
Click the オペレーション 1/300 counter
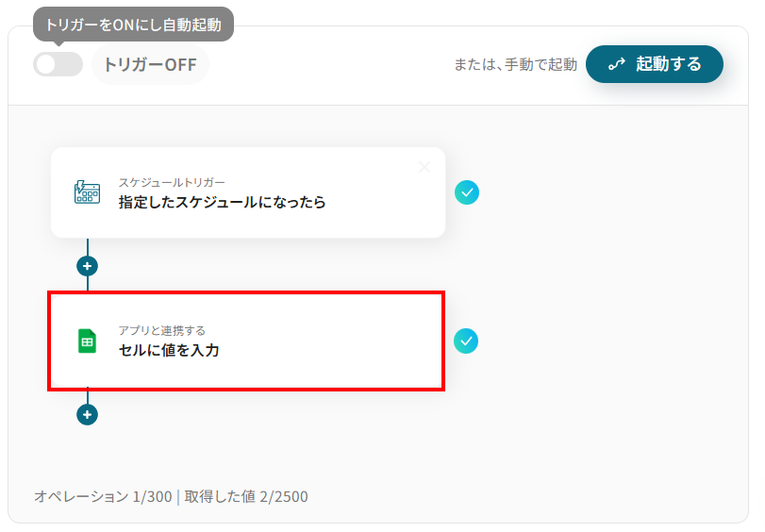tap(104, 496)
